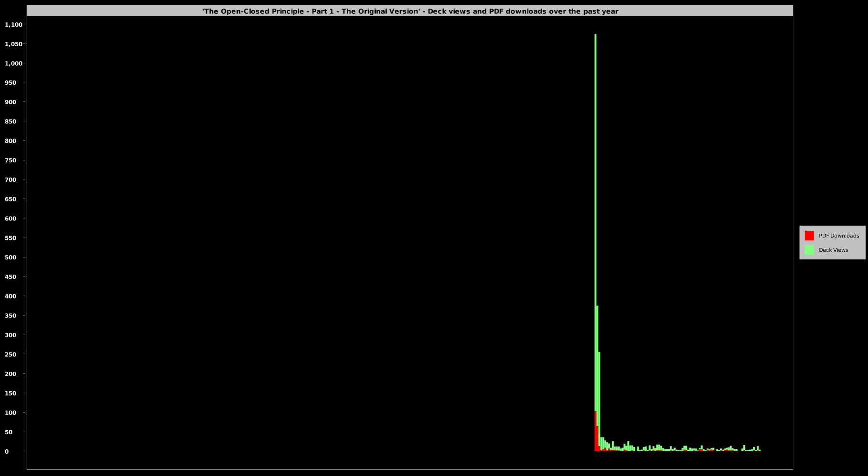
Task: Click the 700 y-axis label
Action: (10, 180)
